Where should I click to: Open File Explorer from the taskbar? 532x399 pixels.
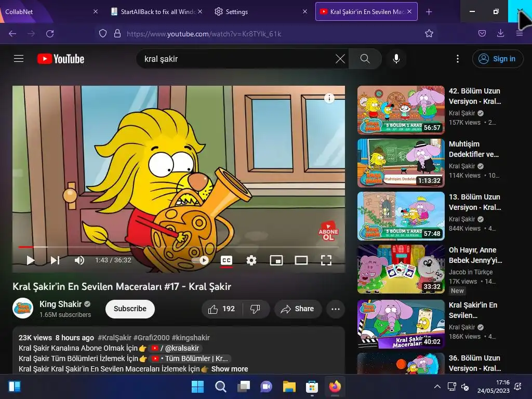(x=289, y=387)
